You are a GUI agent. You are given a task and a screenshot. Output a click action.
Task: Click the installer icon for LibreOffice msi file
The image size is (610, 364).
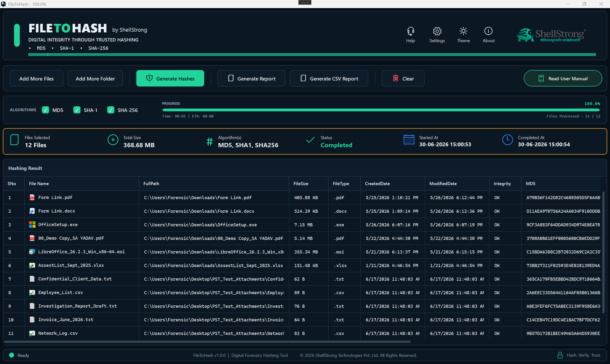[x=32, y=252]
